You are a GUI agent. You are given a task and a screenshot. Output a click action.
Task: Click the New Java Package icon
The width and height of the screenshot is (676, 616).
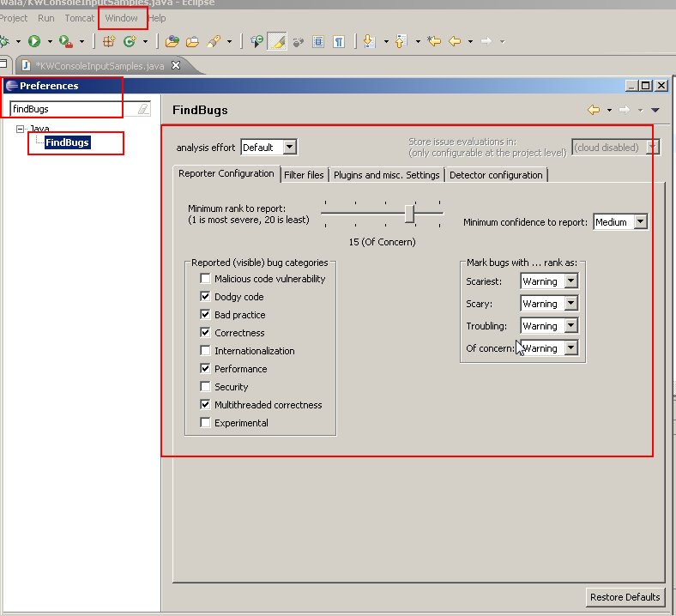[x=109, y=41]
